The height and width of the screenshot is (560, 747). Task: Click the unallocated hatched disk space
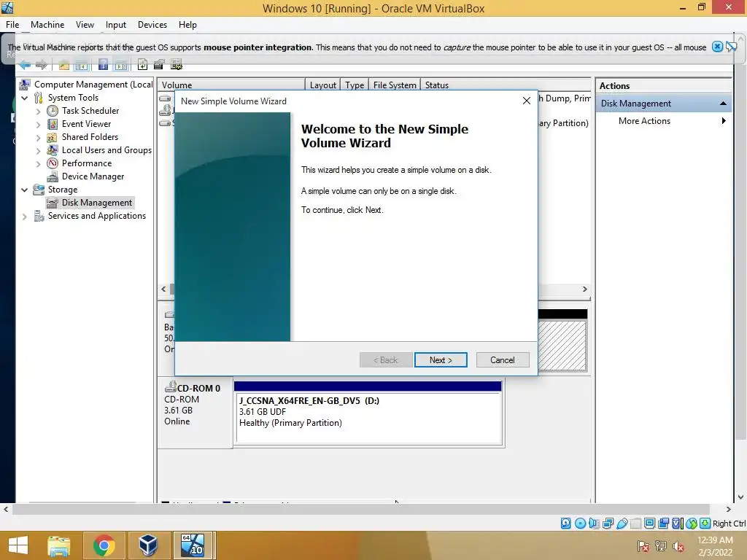pos(562,346)
